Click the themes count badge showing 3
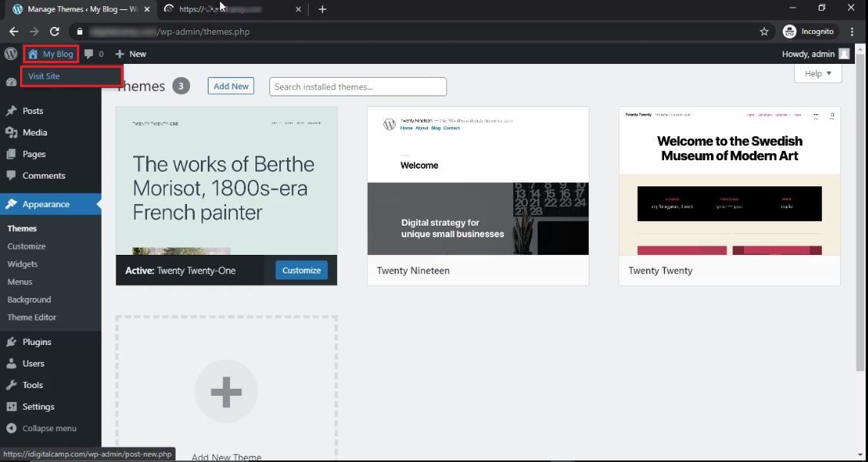Viewport: 868px width, 462px height. pos(181,86)
